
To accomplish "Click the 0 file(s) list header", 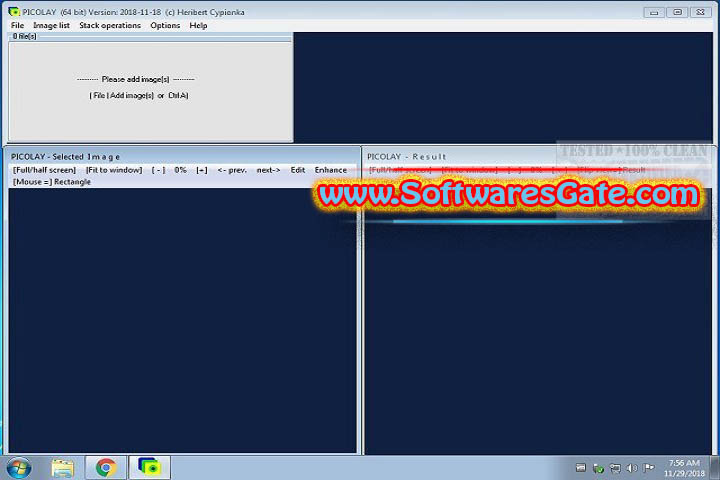I will (24, 36).
